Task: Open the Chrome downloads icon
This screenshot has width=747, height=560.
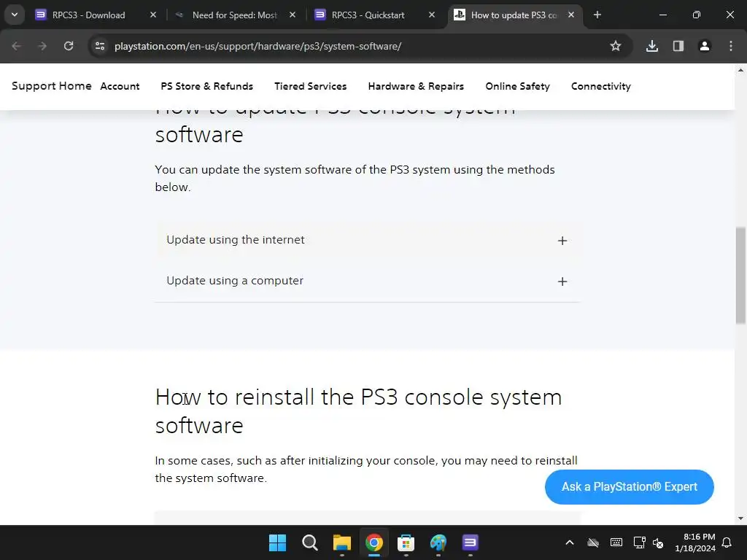Action: [651, 46]
